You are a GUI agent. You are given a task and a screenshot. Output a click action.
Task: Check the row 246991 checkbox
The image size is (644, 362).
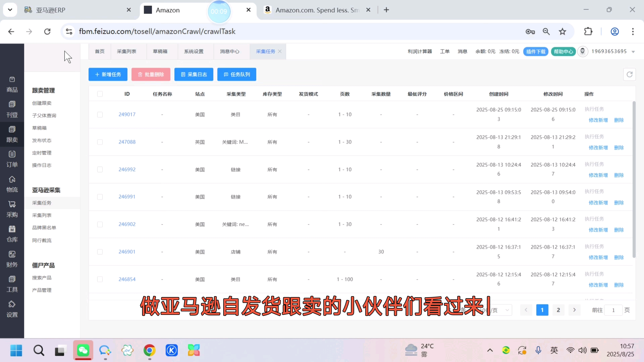coord(100,197)
